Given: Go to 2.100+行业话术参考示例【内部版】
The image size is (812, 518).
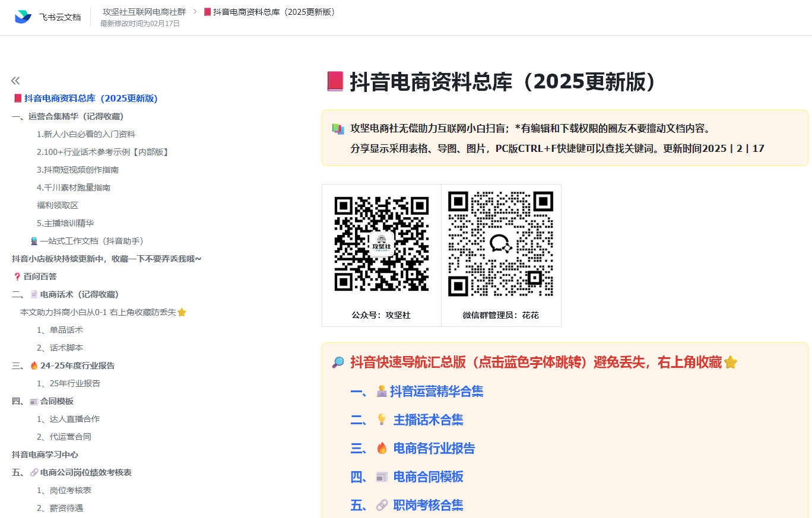Looking at the screenshot, I should click(x=103, y=152).
